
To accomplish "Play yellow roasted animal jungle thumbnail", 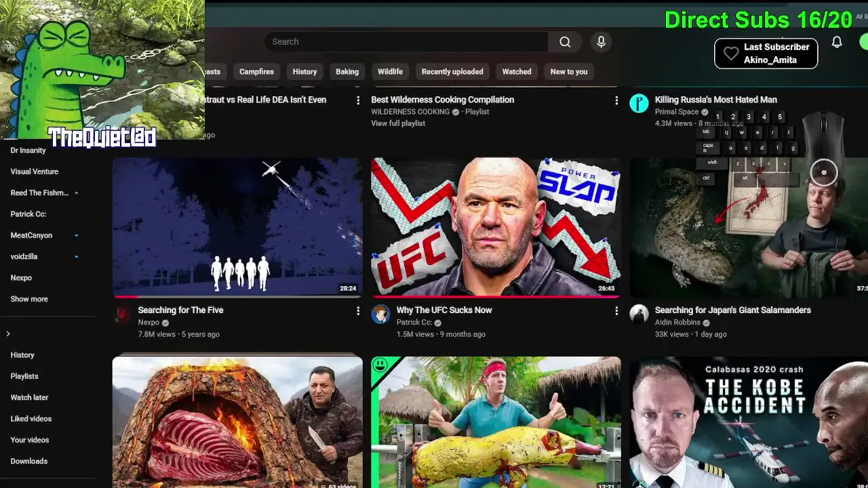I will pyautogui.click(x=496, y=422).
